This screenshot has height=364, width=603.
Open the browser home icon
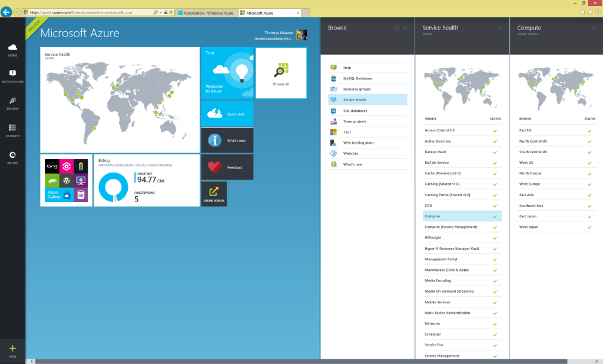click(582, 12)
